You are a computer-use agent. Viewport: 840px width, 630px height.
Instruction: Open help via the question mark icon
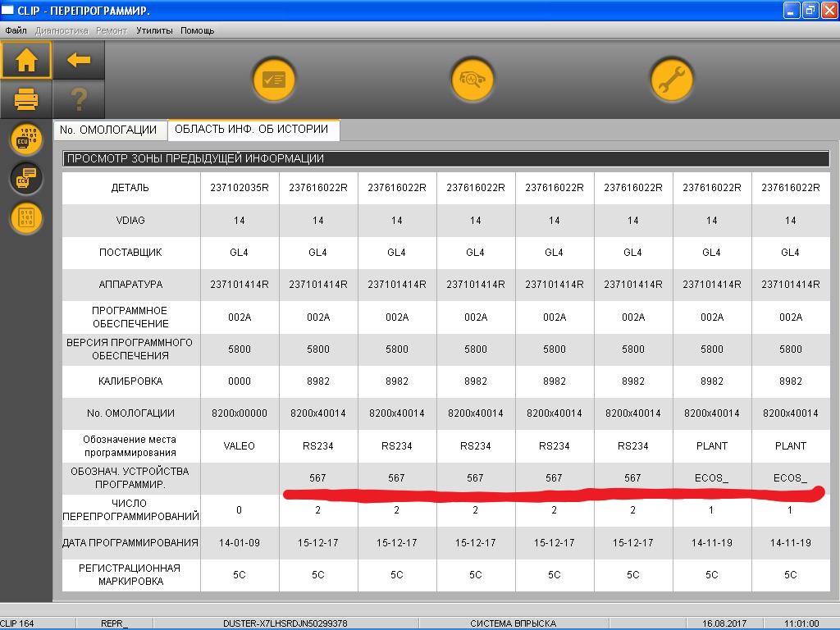(79, 100)
